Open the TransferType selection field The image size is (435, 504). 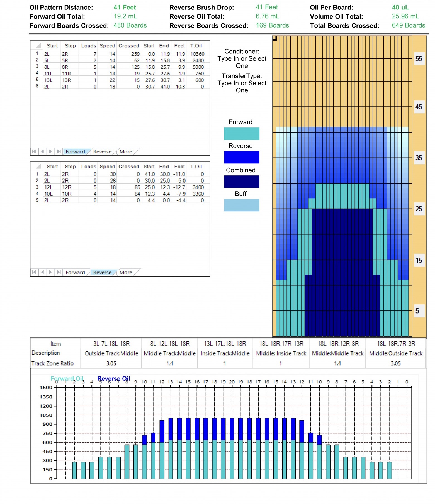click(x=242, y=87)
